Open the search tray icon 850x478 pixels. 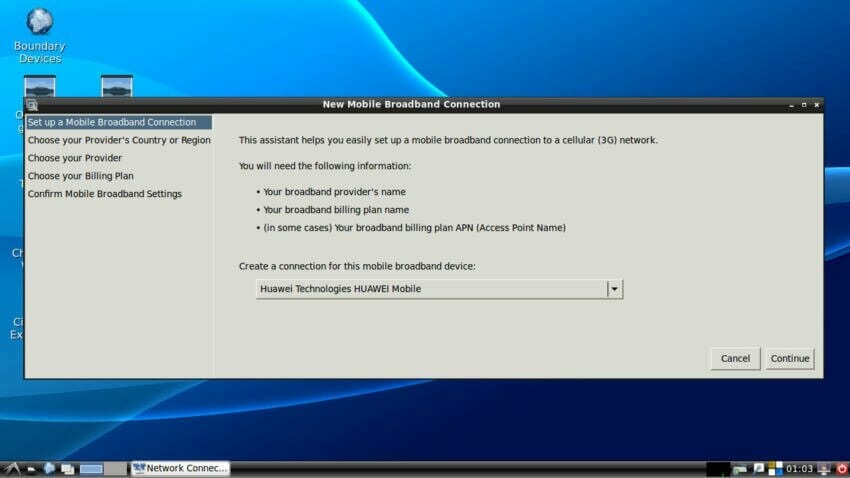pos(758,469)
